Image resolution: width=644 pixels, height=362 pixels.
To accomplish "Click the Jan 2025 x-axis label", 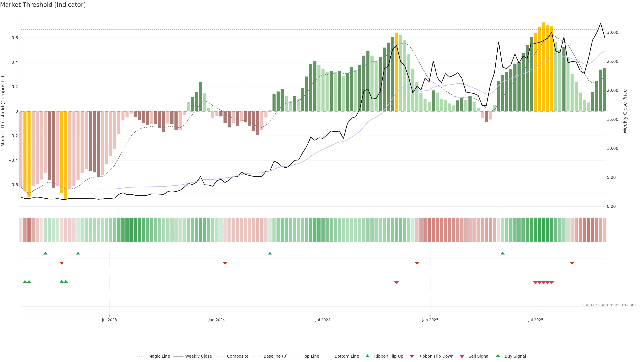I will click(x=430, y=320).
